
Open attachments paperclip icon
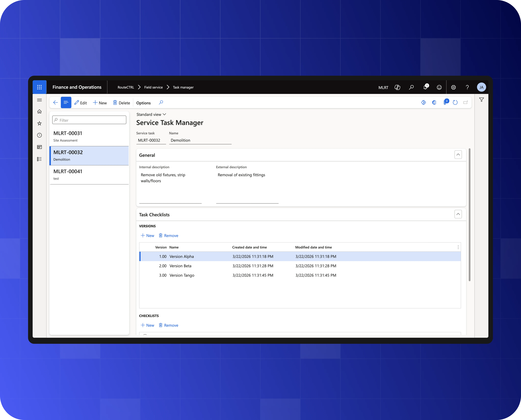point(446,102)
